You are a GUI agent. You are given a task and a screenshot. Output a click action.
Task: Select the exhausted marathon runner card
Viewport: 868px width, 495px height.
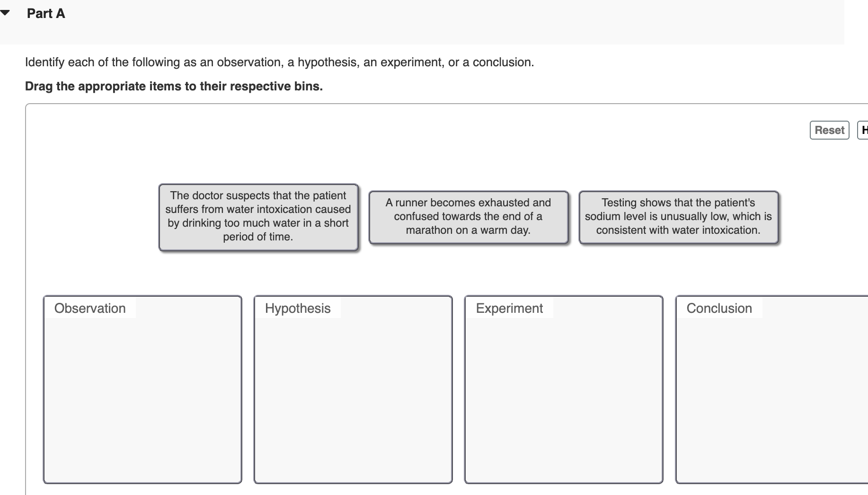469,216
